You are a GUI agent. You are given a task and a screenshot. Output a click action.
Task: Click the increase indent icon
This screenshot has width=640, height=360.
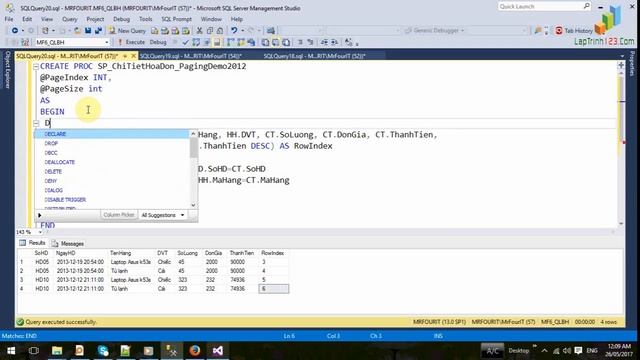point(334,42)
